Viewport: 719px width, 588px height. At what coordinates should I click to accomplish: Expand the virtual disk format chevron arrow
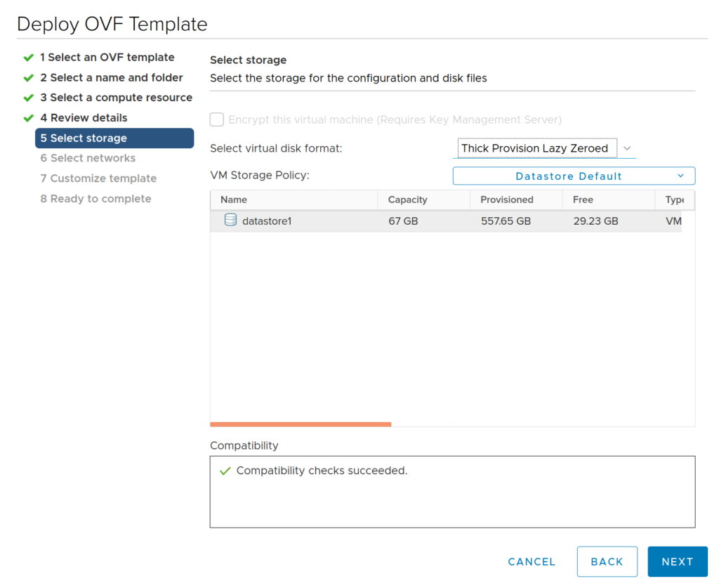(627, 148)
